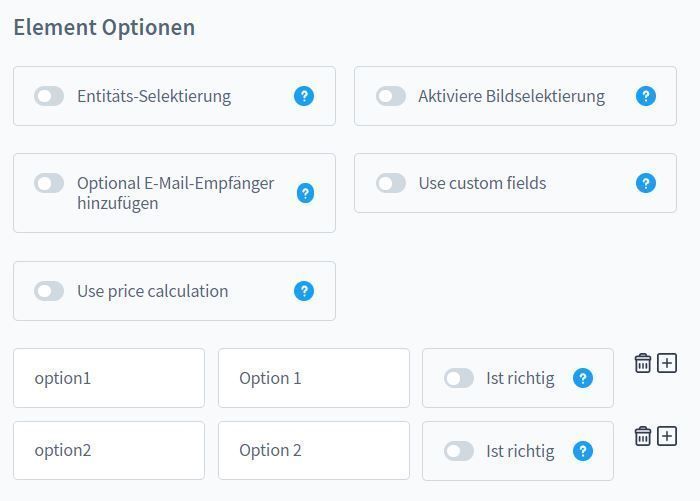The height and width of the screenshot is (501, 700).
Task: Show help for Use custom fields
Action: (x=646, y=183)
